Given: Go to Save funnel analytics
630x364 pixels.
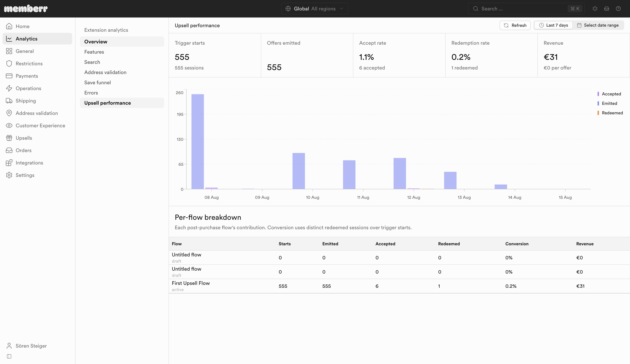Looking at the screenshot, I should [98, 82].
